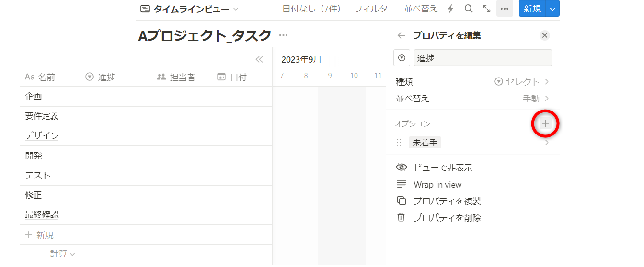Open the 要件定義 task row
This screenshot has height=267, width=644.
pos(42,116)
